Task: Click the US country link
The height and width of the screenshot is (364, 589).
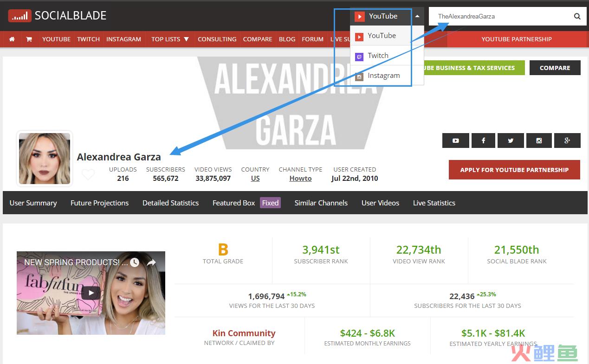Action: [255, 178]
